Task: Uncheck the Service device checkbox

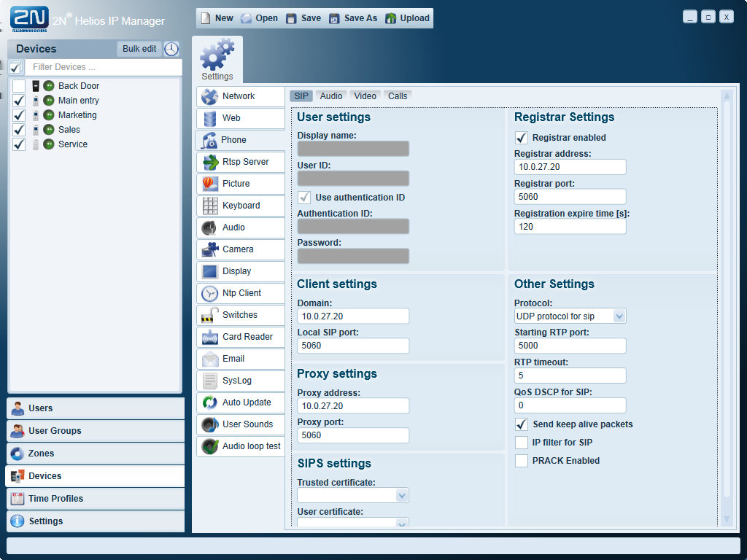Action: [x=19, y=144]
